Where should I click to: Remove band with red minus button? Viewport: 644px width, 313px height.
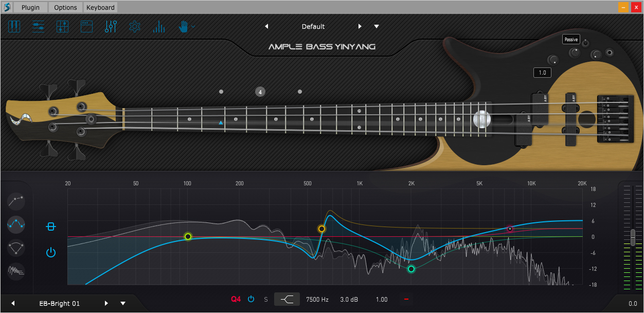click(406, 299)
